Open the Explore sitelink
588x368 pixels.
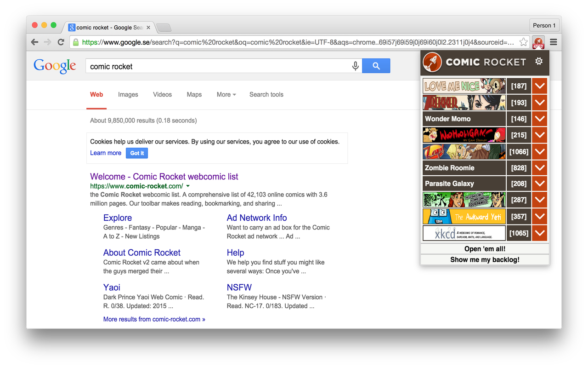coord(118,218)
